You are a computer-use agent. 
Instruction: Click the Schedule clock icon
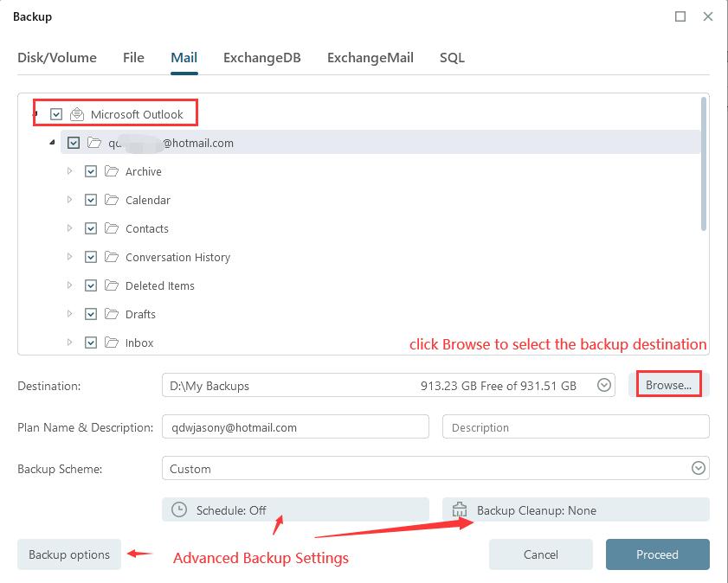point(179,510)
